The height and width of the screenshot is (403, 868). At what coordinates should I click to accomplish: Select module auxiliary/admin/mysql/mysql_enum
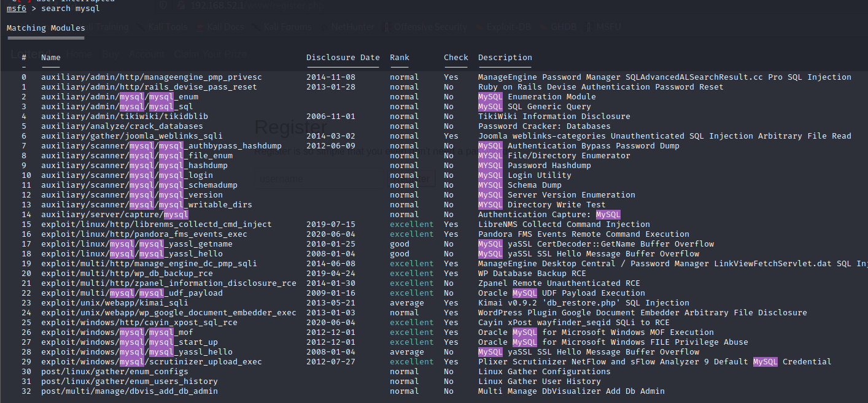(120, 97)
